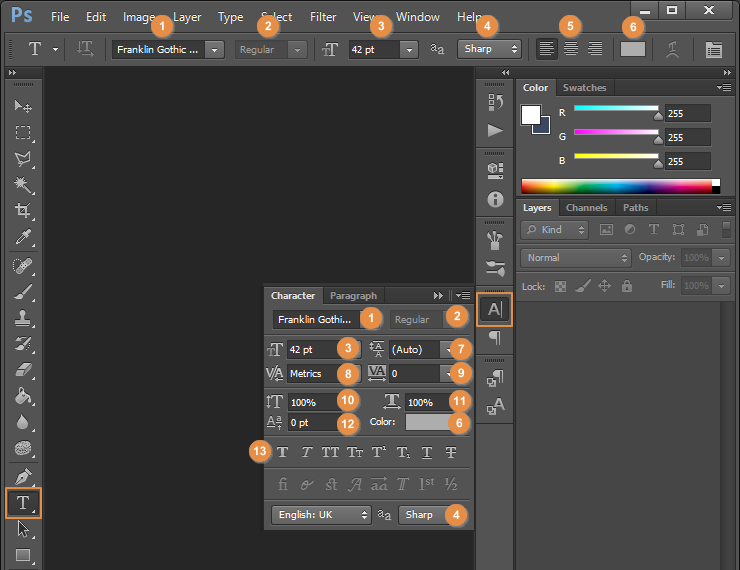Open the Character Styles panel icon
This screenshot has width=740, height=570.
point(495,406)
